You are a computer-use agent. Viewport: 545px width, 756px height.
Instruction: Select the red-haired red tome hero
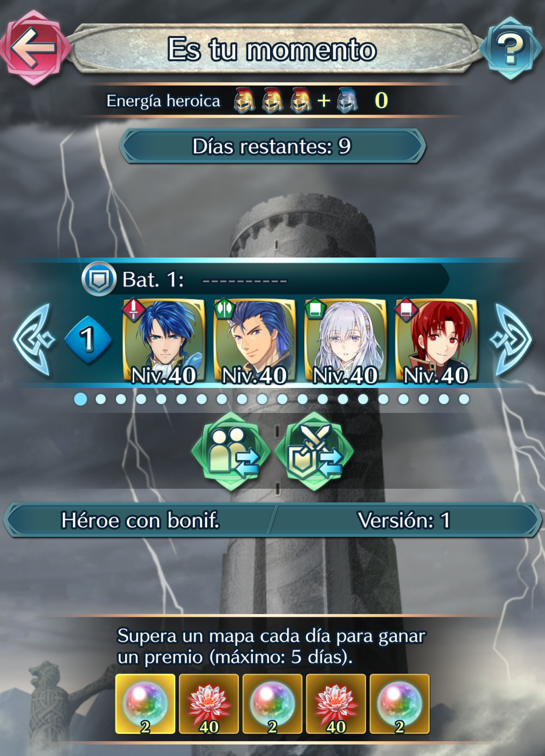click(436, 342)
